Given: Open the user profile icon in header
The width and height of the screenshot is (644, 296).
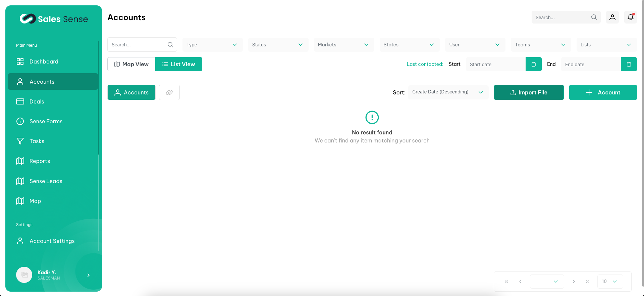Looking at the screenshot, I should tap(612, 17).
